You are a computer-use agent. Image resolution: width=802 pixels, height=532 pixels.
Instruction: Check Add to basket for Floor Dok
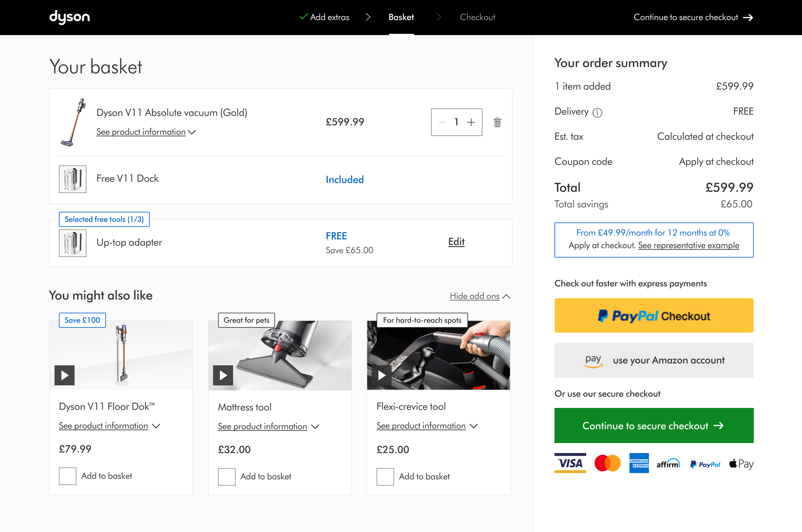pos(67,476)
